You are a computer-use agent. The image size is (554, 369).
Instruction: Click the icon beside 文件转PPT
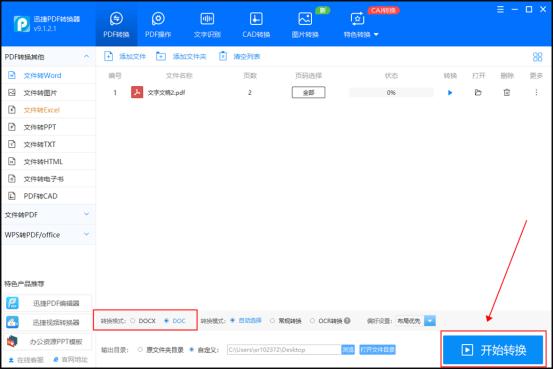12,127
